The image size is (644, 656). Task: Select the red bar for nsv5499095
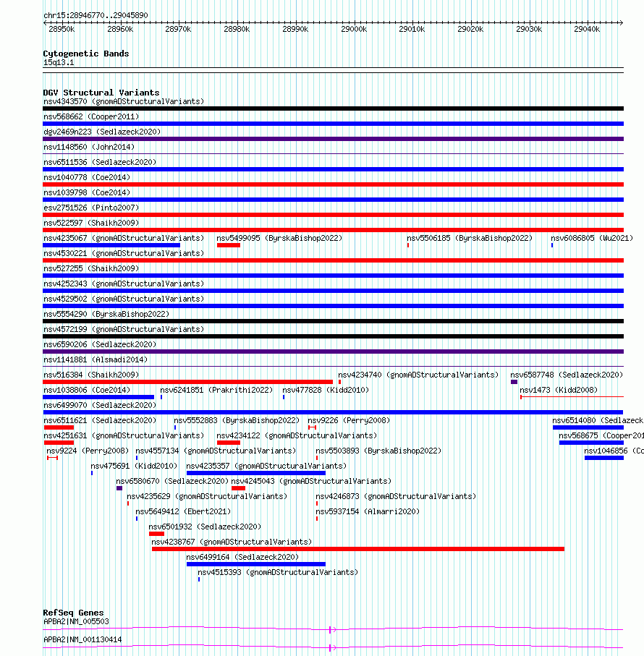(x=229, y=245)
